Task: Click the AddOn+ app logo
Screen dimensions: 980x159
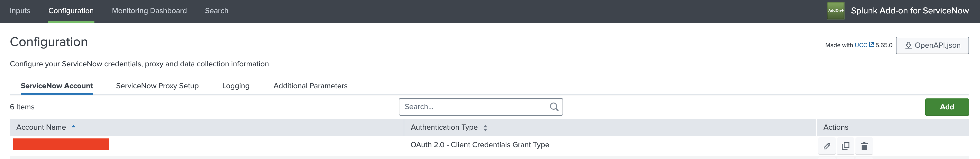Action: [835, 11]
